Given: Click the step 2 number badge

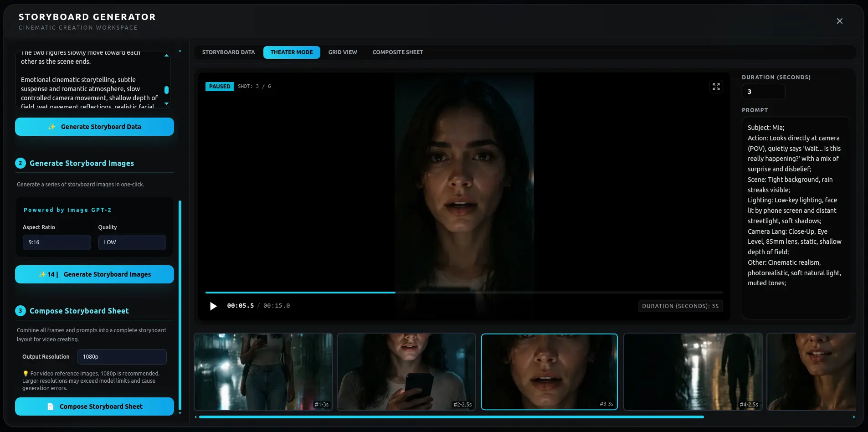Looking at the screenshot, I should 20,163.
